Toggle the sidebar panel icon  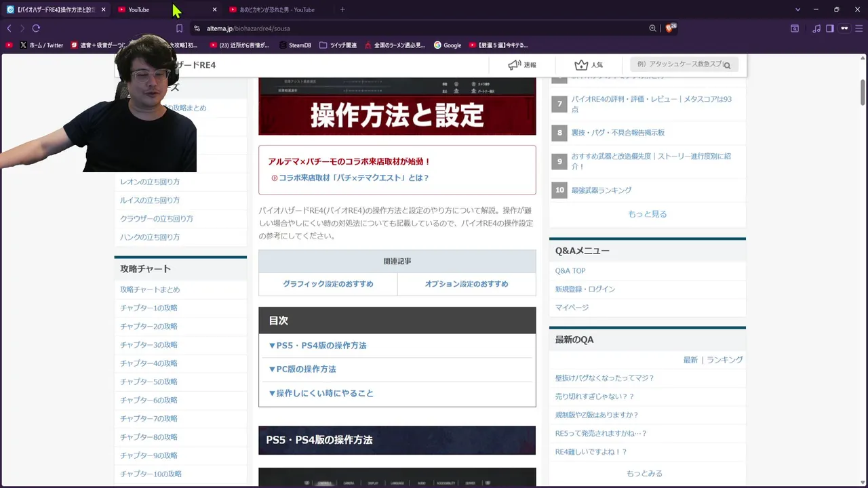[x=829, y=28]
